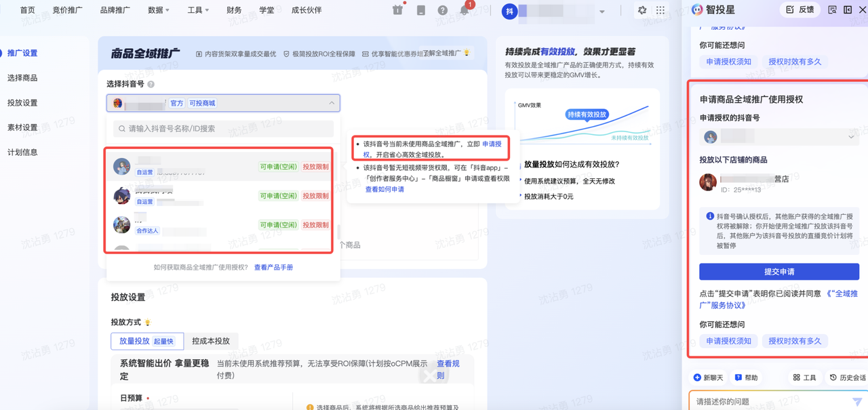Start a 新聊天 in 智投星
Screen dimensions: 868x410
tap(709, 377)
